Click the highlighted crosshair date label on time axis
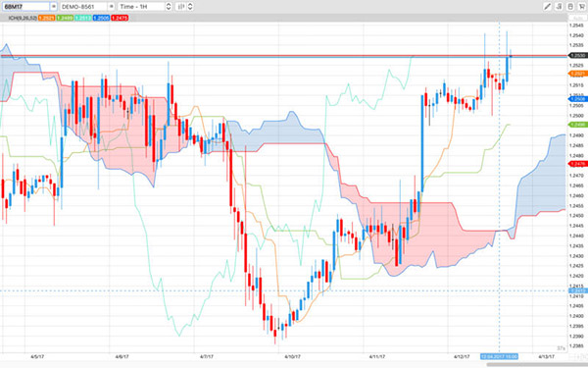The image size is (588, 368). point(499,356)
